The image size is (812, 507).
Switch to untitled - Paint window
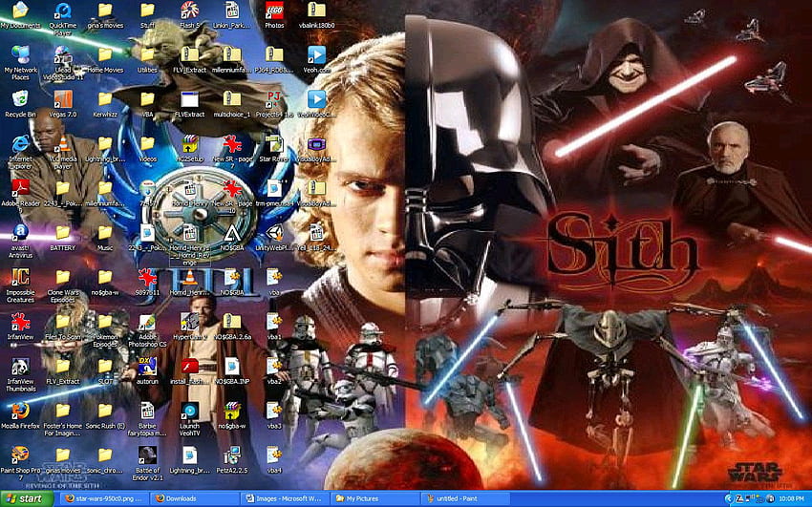pyautogui.click(x=464, y=498)
